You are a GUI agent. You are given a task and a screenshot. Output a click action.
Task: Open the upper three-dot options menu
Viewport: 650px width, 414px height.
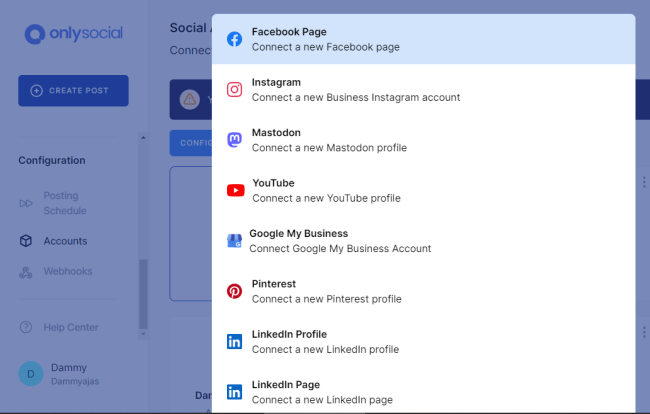(x=644, y=182)
